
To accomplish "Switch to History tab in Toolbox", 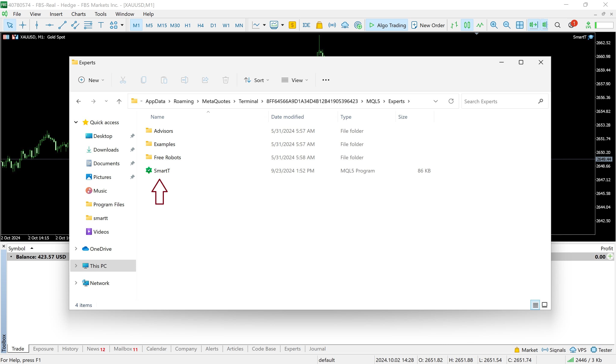I will click(x=70, y=349).
